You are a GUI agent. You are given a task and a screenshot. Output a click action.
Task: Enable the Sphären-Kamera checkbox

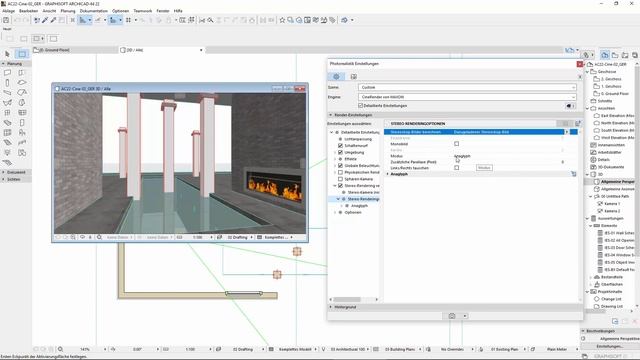(340, 179)
